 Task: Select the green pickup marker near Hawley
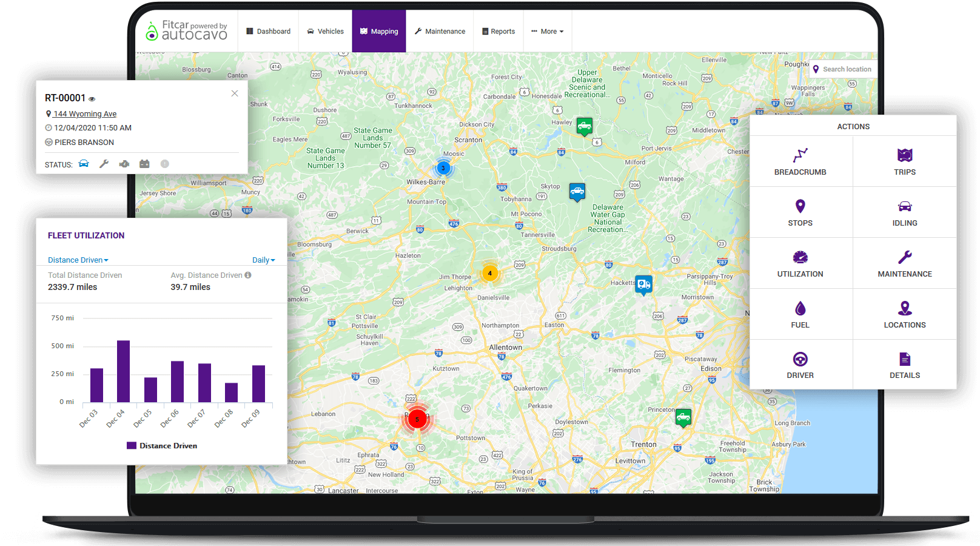pyautogui.click(x=584, y=126)
